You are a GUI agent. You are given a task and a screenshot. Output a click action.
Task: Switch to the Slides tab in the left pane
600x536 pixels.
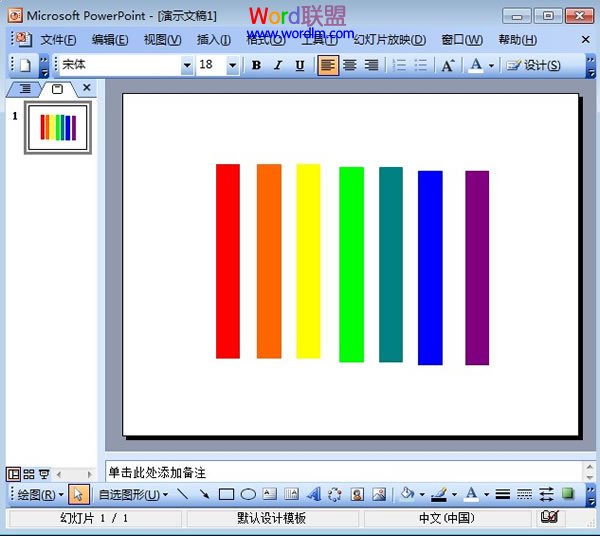click(x=57, y=89)
